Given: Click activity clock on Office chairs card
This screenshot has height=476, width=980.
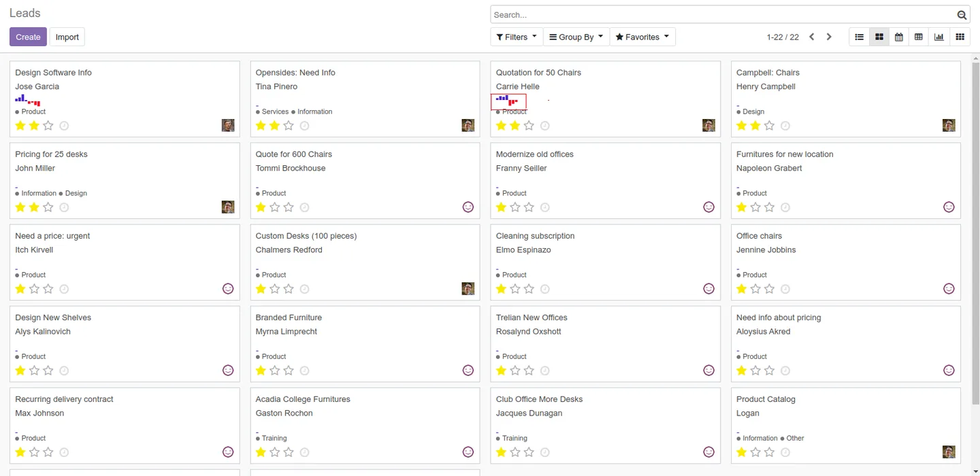Looking at the screenshot, I should [x=785, y=289].
